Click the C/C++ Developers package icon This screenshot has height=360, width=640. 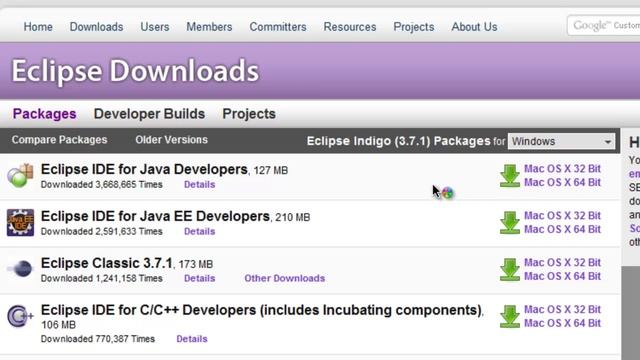20,316
